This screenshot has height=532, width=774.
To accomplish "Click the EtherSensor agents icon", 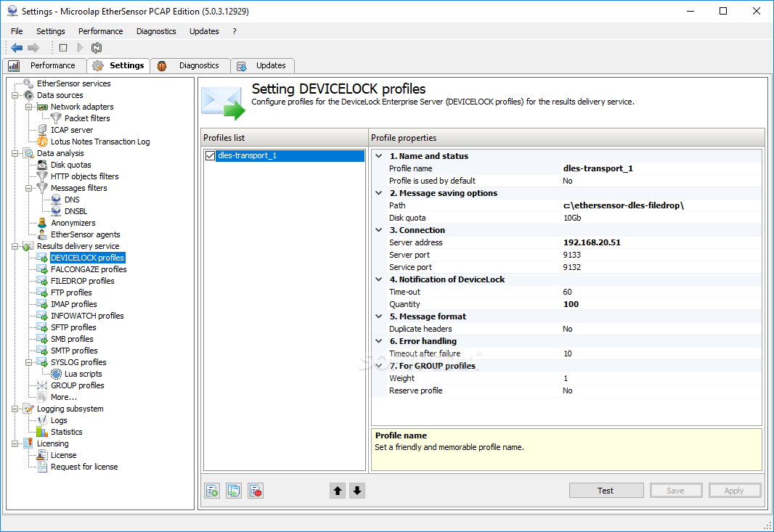I will tap(42, 234).
